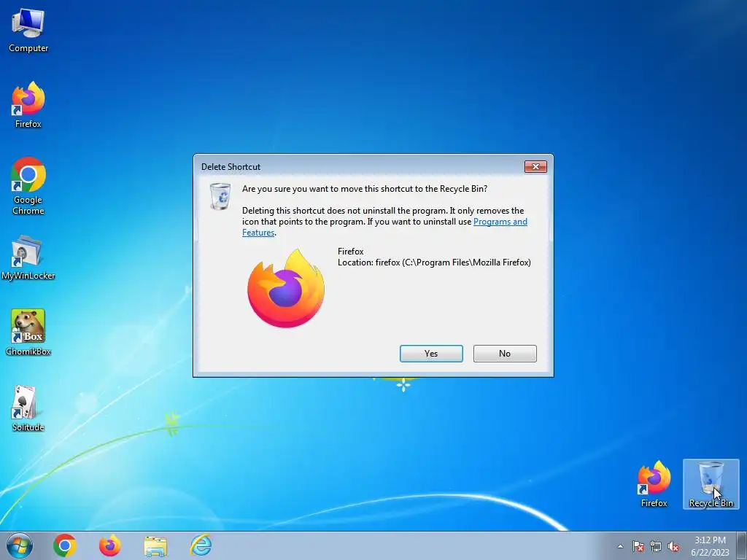Select the MyWinLocker desktop shortcut
The height and width of the screenshot is (560, 747).
(28, 257)
